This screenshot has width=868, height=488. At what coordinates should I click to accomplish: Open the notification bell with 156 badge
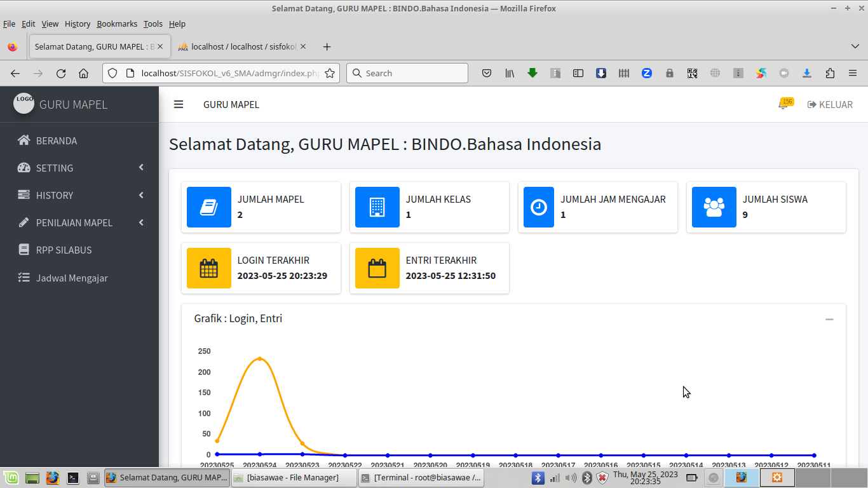point(785,104)
